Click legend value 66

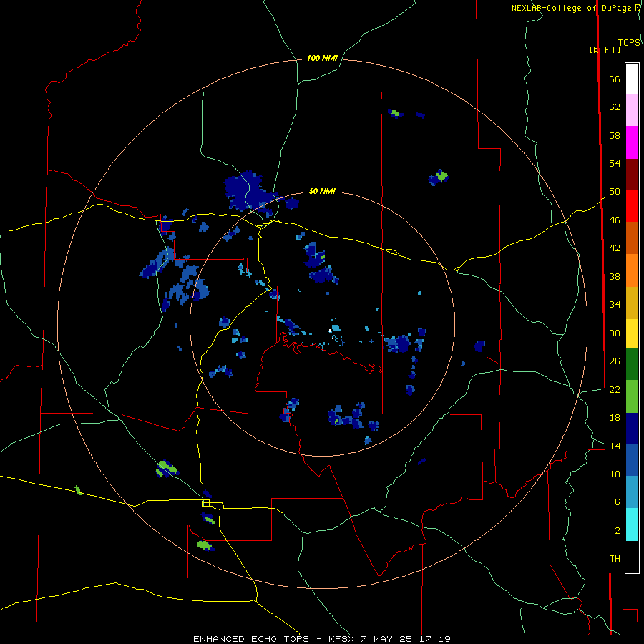[x=615, y=79]
